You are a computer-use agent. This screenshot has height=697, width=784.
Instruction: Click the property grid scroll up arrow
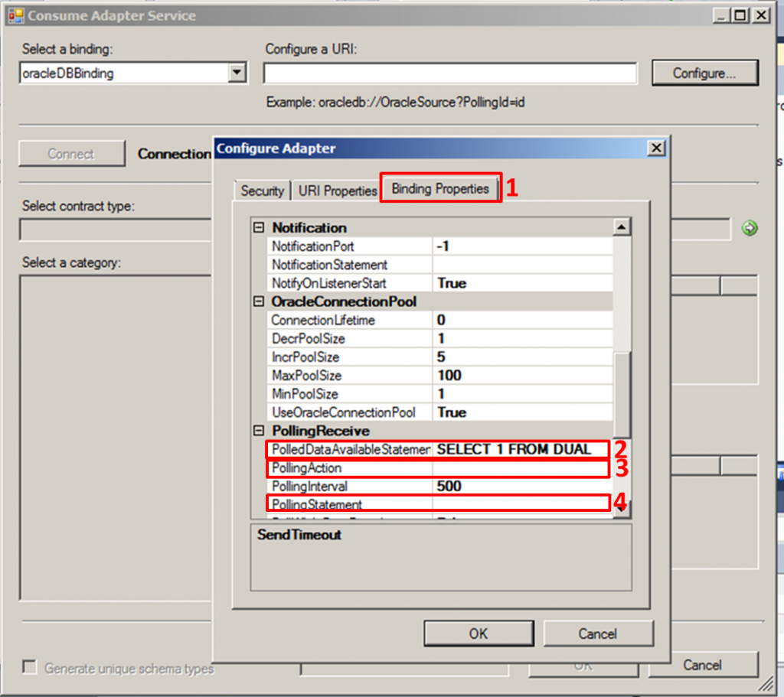tap(622, 227)
